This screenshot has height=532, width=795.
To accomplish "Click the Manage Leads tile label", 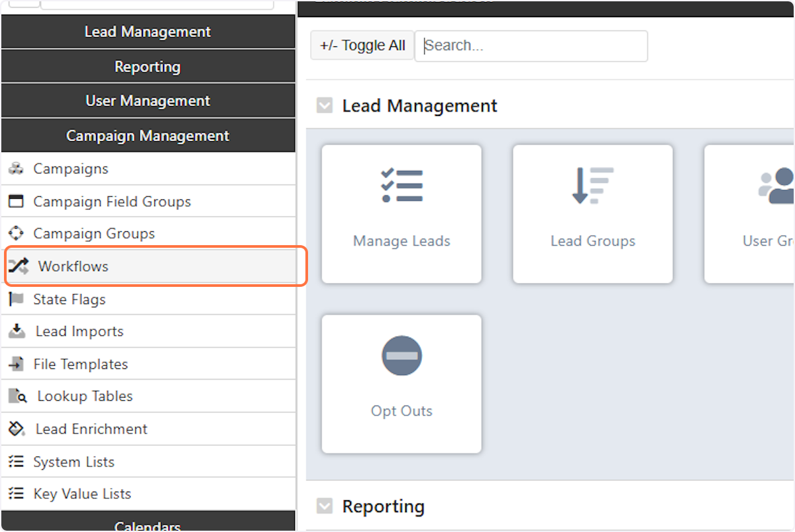I will [401, 241].
